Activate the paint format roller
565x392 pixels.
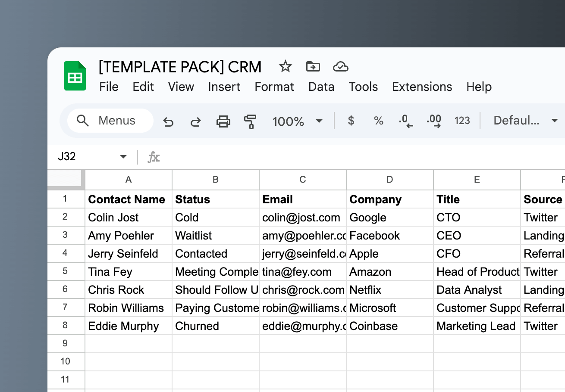250,121
